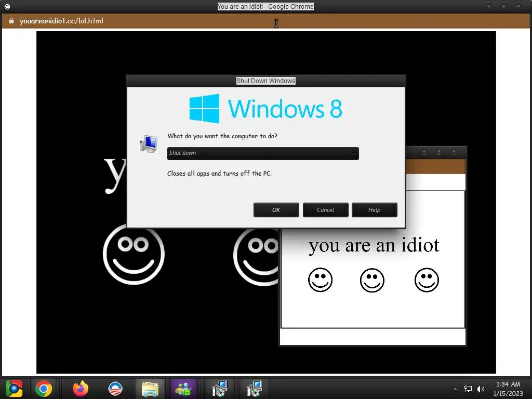
Task: Click 'Closes all apps and turns off the PC.' text
Action: point(220,174)
